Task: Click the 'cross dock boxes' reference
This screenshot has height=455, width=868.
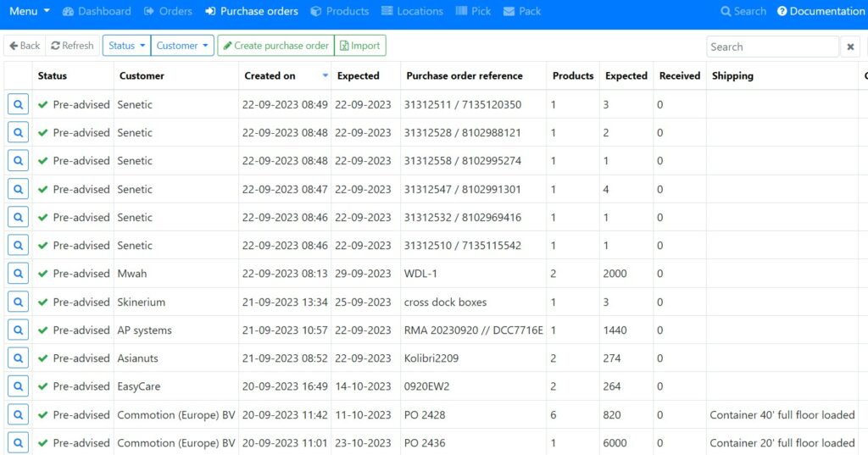Action: [x=445, y=302]
